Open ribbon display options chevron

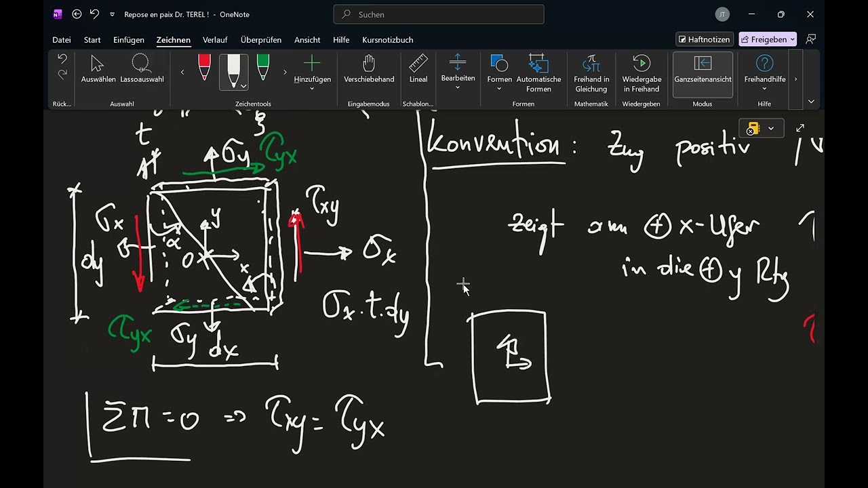(x=811, y=102)
